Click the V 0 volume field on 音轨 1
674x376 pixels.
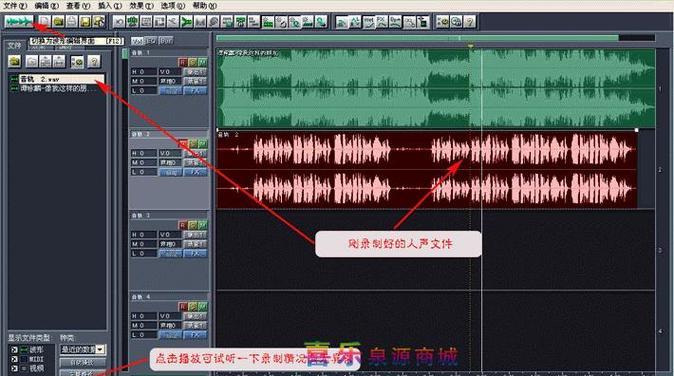tap(170, 72)
